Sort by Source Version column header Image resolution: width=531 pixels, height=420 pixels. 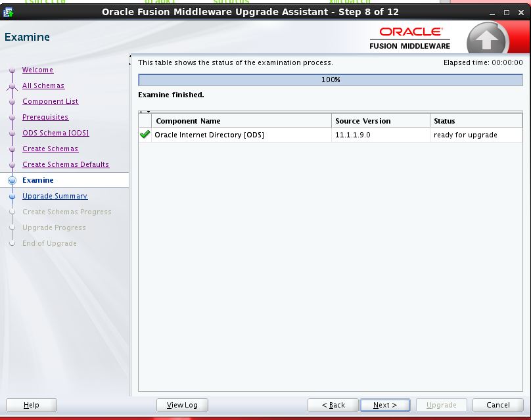(381, 121)
